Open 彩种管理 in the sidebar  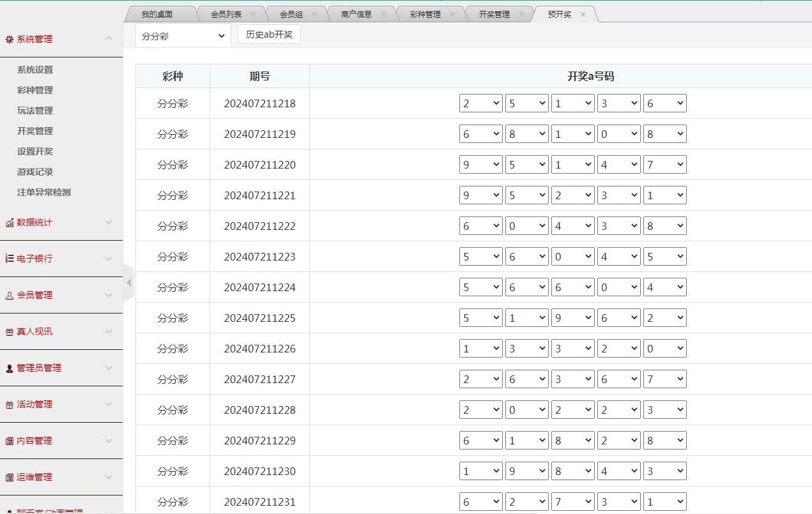coord(35,90)
